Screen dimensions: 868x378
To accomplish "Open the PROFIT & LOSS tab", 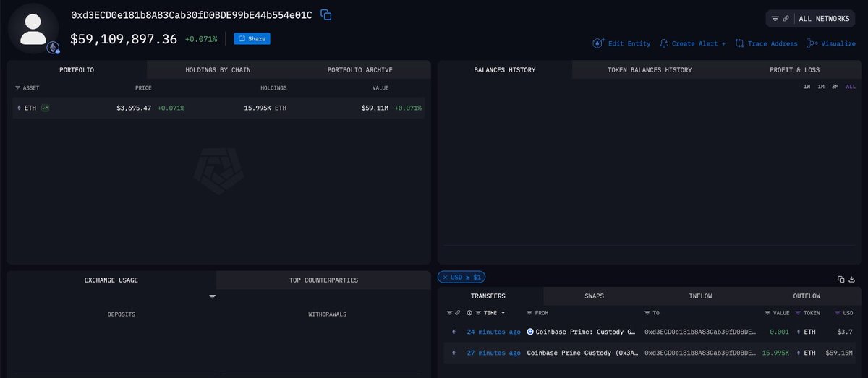I will (x=795, y=70).
